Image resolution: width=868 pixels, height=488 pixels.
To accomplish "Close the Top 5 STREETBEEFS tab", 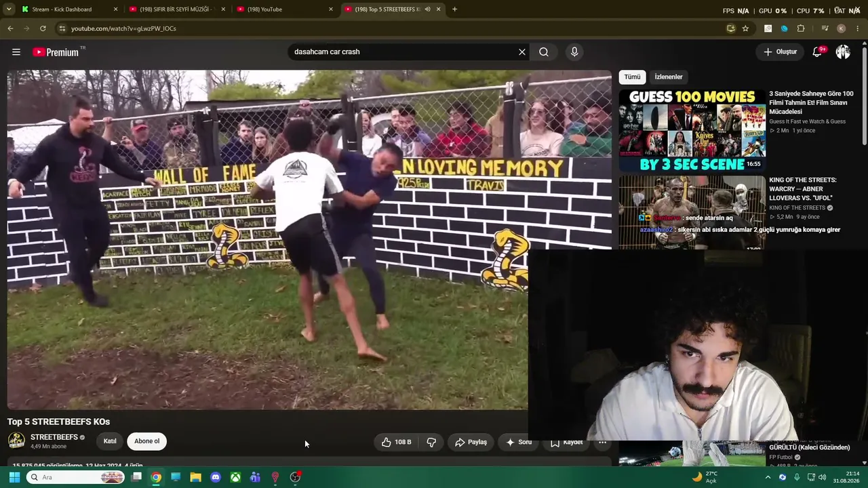I will pyautogui.click(x=438, y=9).
